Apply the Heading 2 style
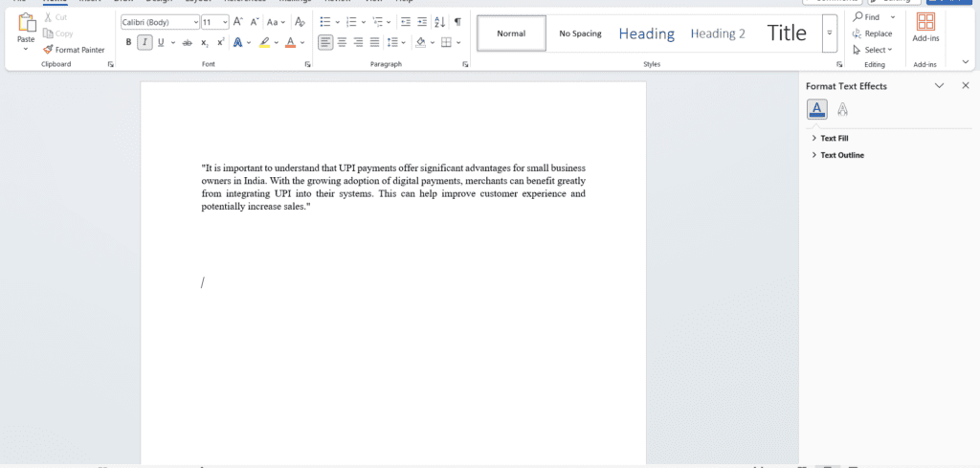The image size is (980, 468). click(718, 33)
